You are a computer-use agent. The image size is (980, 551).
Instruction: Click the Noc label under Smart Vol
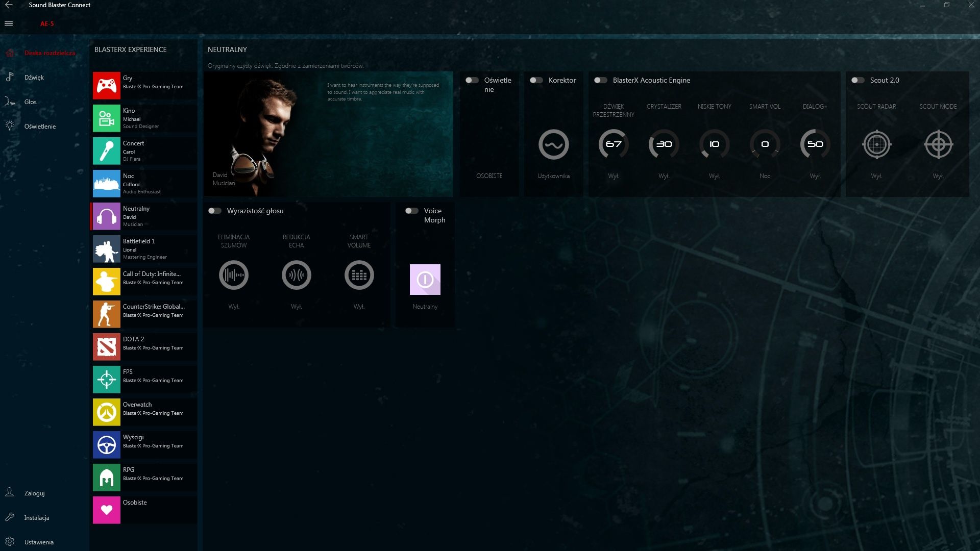(765, 176)
